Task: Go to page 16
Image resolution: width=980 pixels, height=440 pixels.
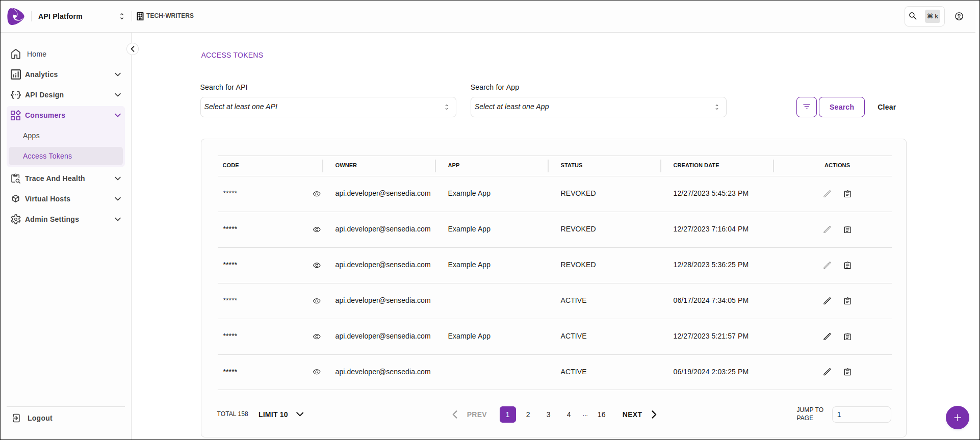Action: pyautogui.click(x=601, y=415)
